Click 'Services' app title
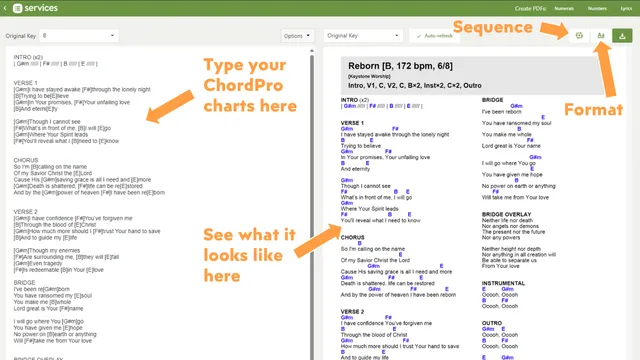Image resolution: width=640 pixels, height=360 pixels. point(41,8)
